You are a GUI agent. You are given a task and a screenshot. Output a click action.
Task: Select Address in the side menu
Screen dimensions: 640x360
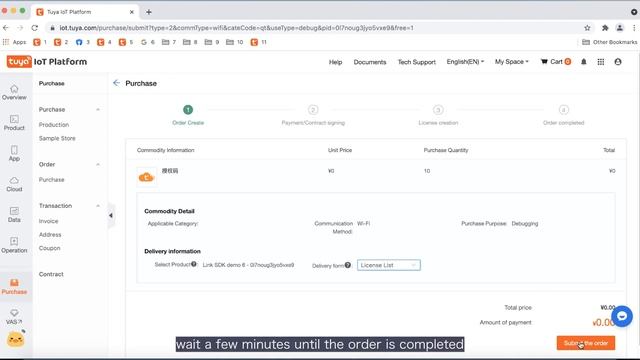pyautogui.click(x=50, y=235)
